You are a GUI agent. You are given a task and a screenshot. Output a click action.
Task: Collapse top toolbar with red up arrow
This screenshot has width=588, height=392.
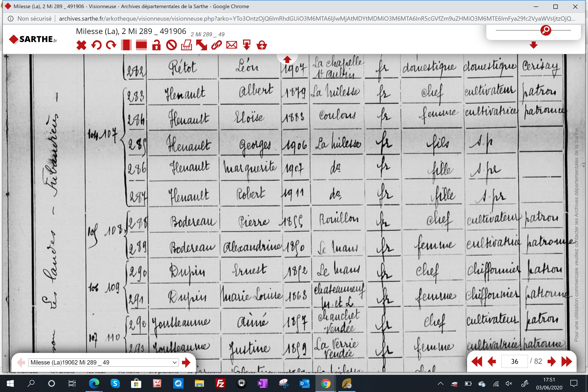(x=287, y=59)
